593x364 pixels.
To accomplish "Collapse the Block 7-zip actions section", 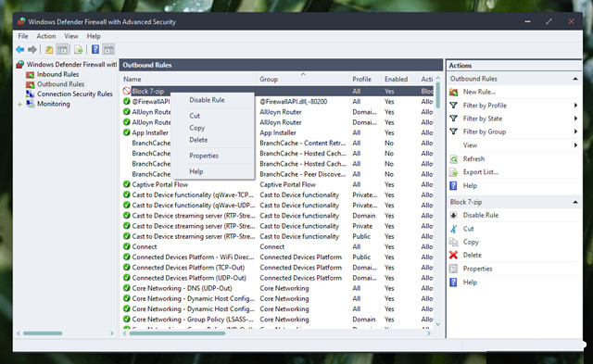I will pyautogui.click(x=575, y=202).
